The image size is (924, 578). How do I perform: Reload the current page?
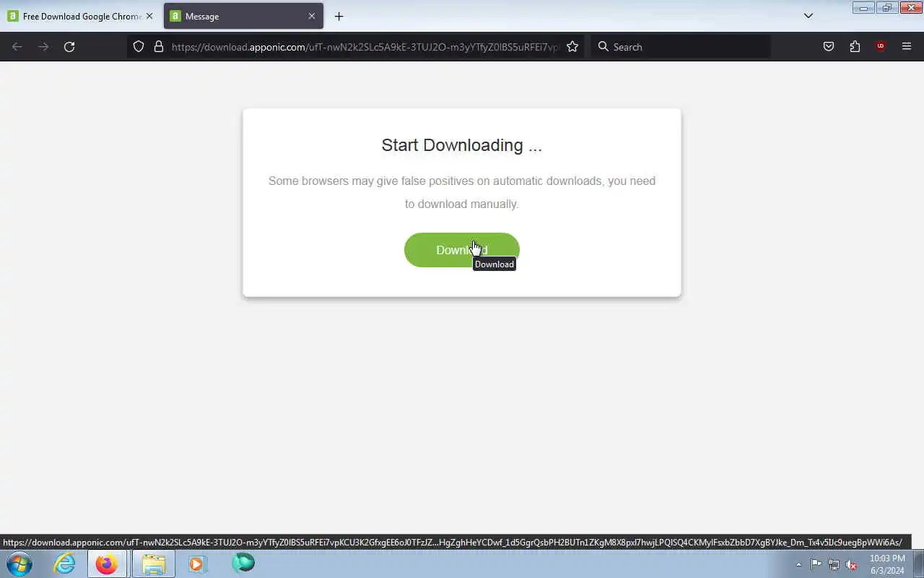click(69, 47)
